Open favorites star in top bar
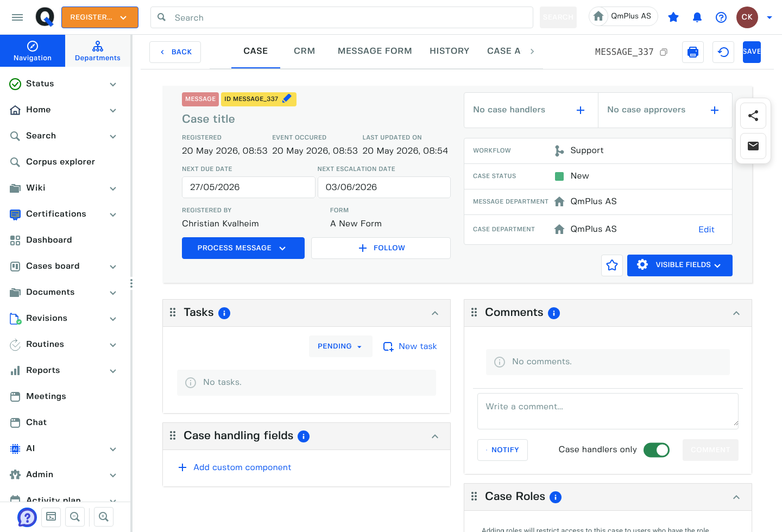The height and width of the screenshot is (532, 782). click(673, 17)
